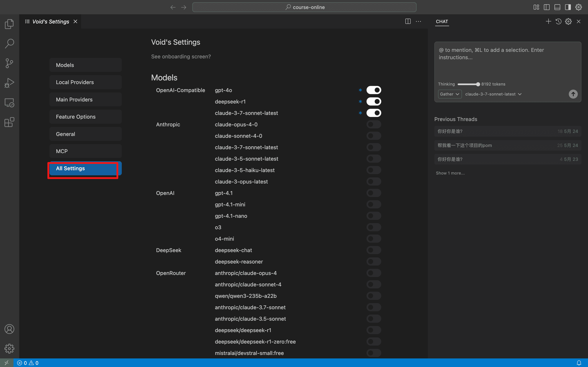
Task: Enable the gpt-4.1 model toggle
Action: click(x=374, y=193)
